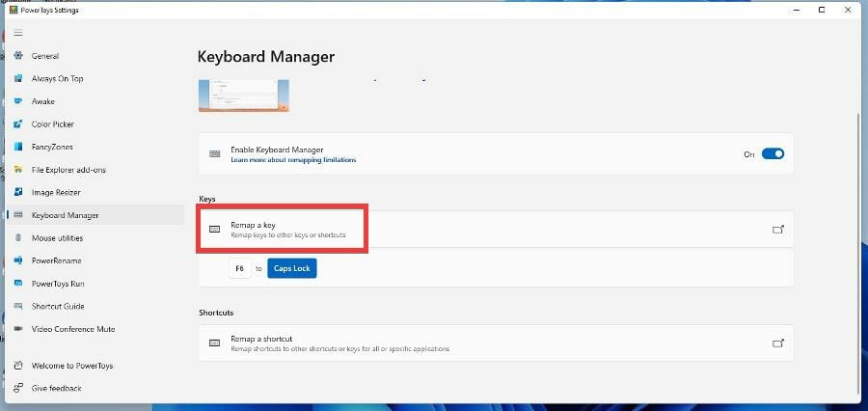
Task: Click the Keyboard Manager page title
Action: click(266, 57)
